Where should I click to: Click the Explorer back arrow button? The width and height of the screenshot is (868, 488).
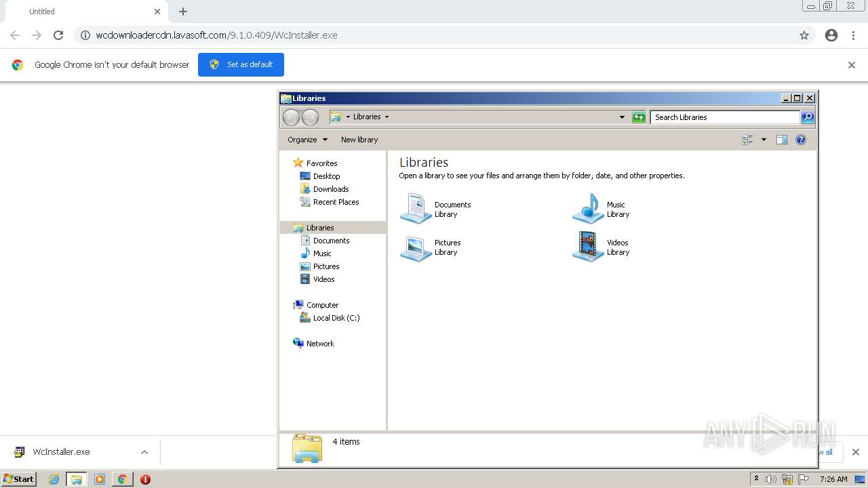291,117
